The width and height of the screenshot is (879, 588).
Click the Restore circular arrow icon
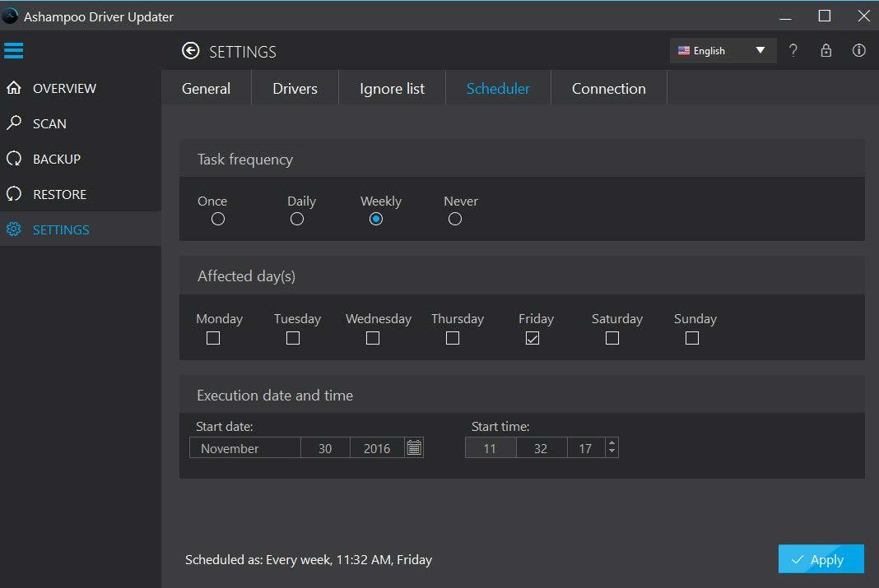click(14, 194)
